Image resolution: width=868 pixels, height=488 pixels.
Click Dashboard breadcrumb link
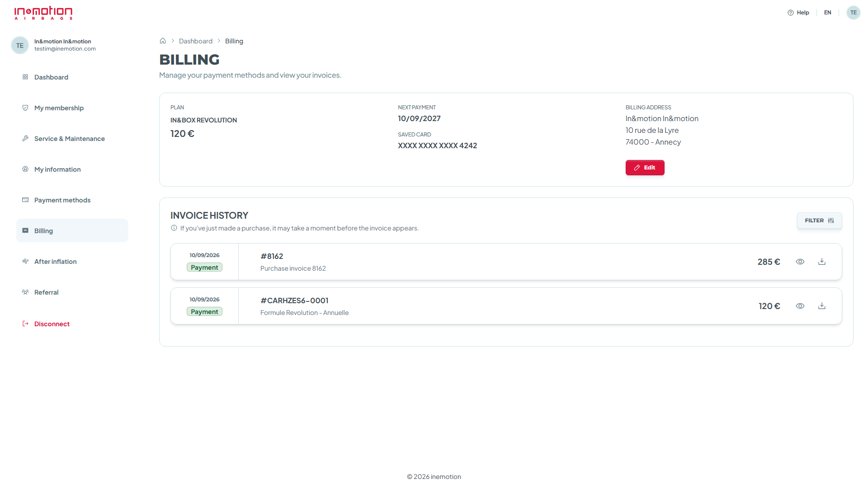coord(195,41)
